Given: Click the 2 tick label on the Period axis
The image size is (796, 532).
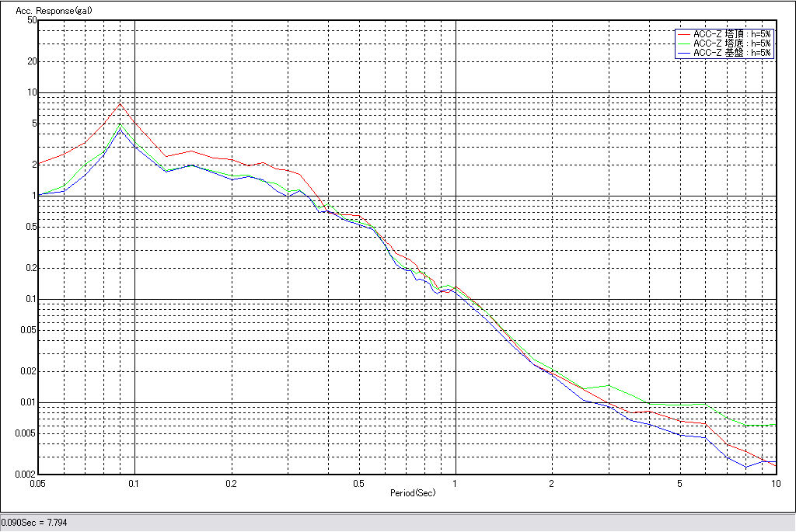Looking at the screenshot, I should 551,484.
